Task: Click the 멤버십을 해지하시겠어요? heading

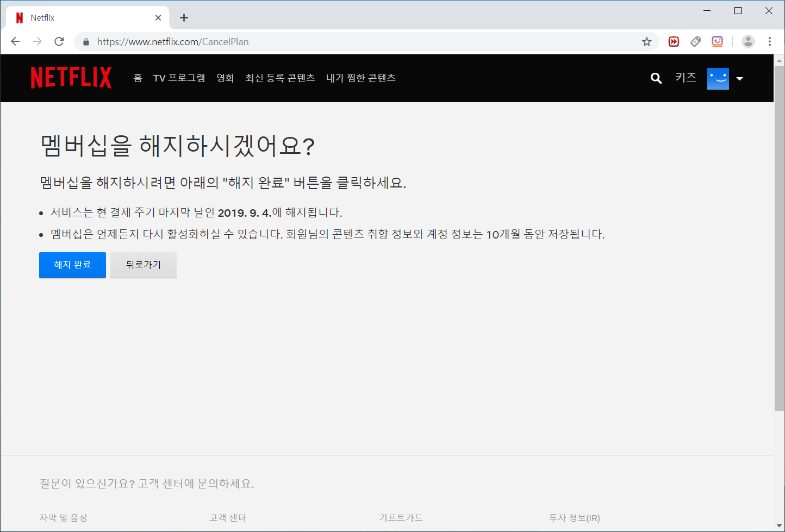Action: 177,146
